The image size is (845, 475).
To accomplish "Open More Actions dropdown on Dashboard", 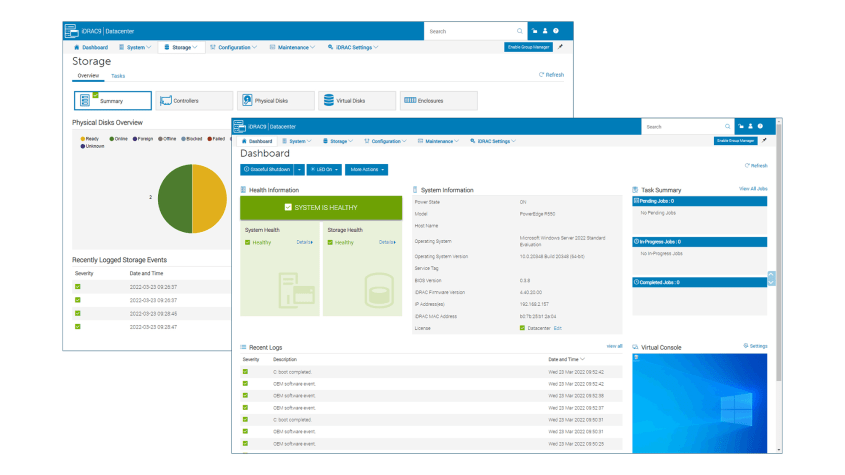I will pyautogui.click(x=369, y=170).
